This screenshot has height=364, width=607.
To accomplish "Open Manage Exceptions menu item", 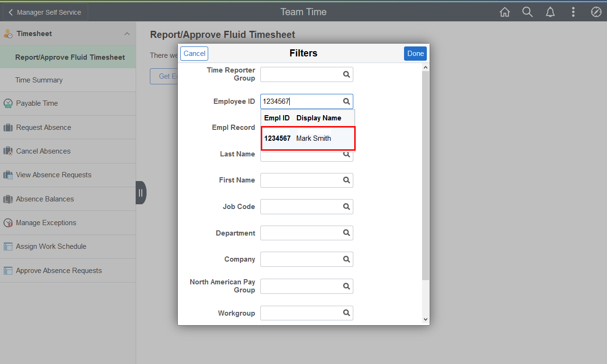I will (68, 223).
